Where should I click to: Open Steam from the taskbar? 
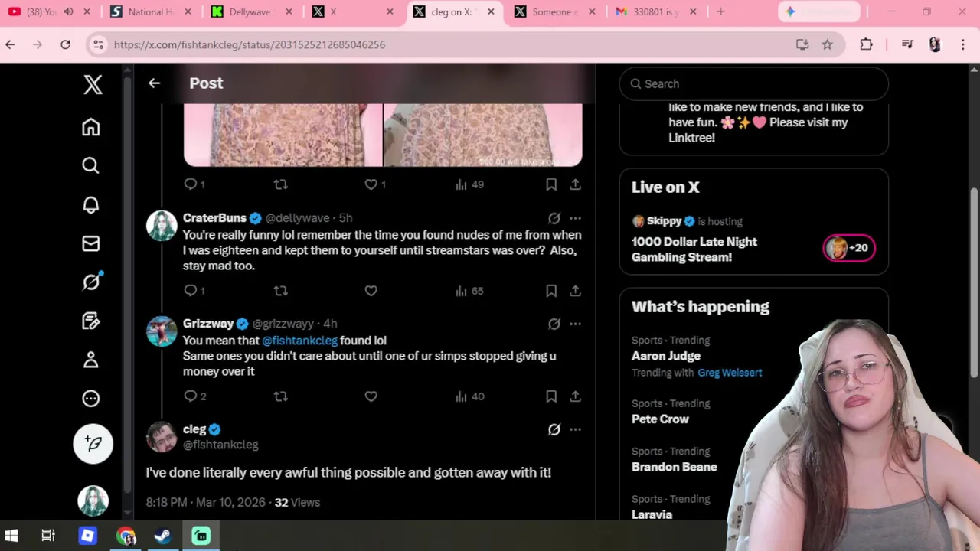pos(162,536)
